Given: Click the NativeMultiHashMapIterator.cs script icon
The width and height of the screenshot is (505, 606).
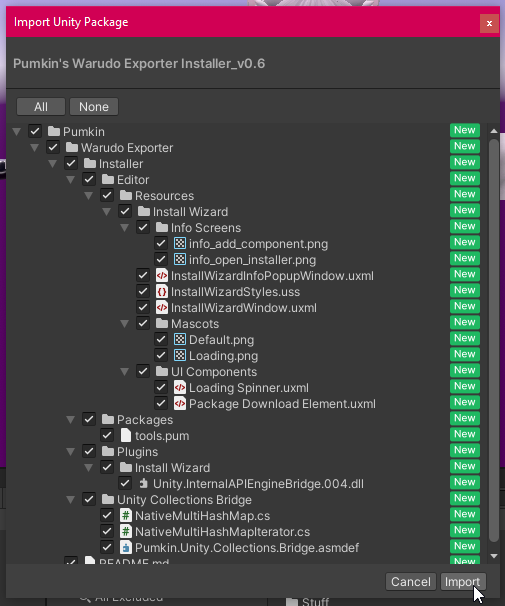Looking at the screenshot, I should [126, 531].
